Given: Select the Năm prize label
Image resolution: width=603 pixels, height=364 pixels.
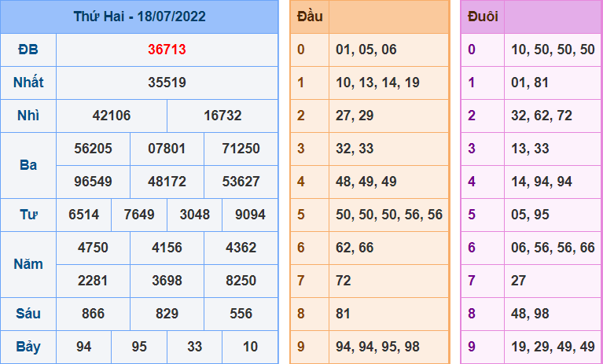Looking at the screenshot, I should point(28,264).
